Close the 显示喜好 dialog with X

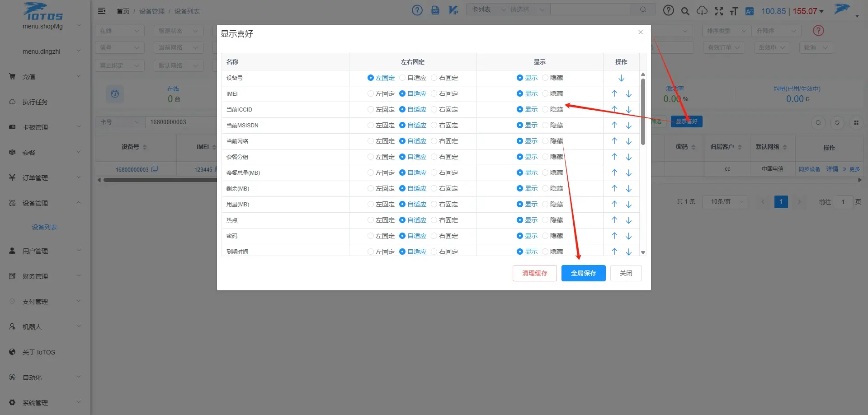tap(641, 32)
